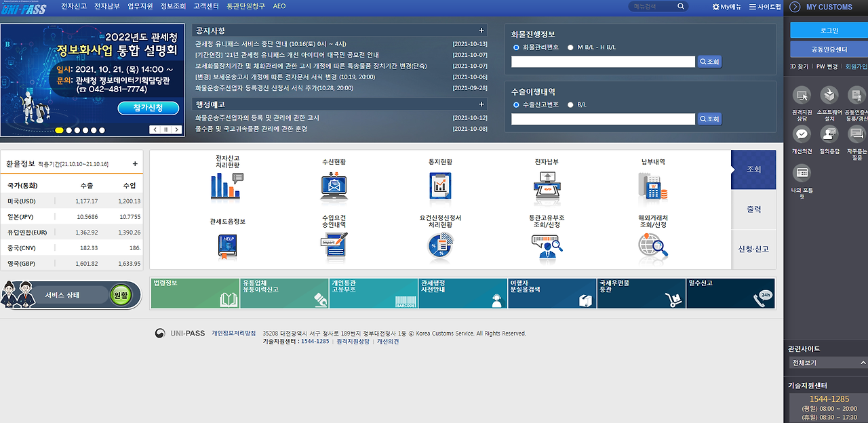
Task: Click the 전자납부 electronic payment icon
Action: [x=547, y=186]
